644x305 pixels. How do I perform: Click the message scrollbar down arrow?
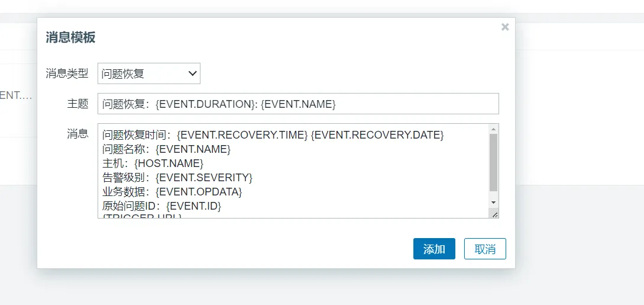coord(494,202)
